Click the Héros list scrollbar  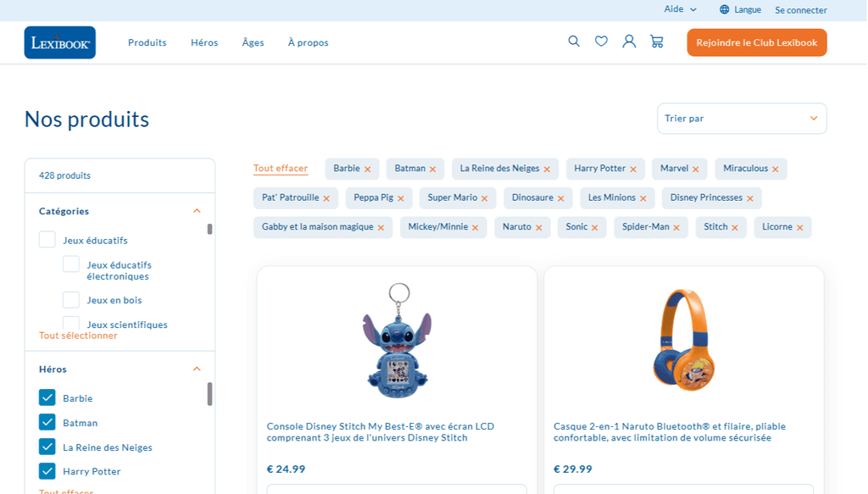pos(210,394)
